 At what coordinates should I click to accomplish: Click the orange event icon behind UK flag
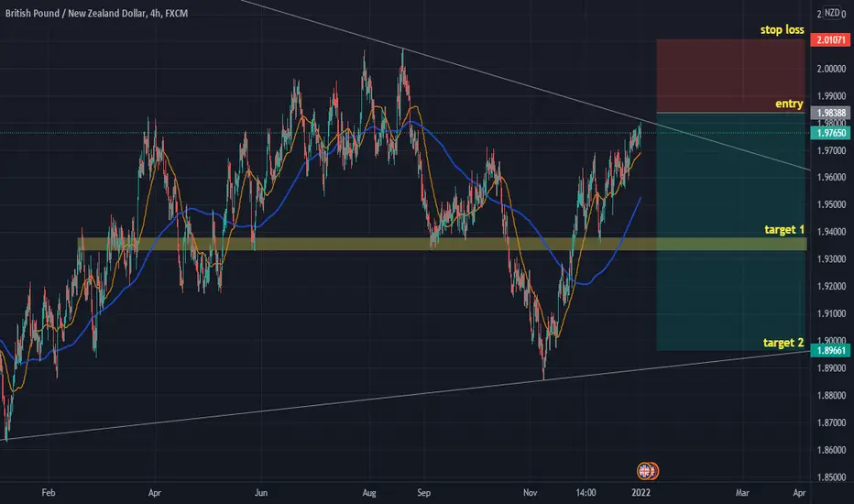[x=656, y=471]
